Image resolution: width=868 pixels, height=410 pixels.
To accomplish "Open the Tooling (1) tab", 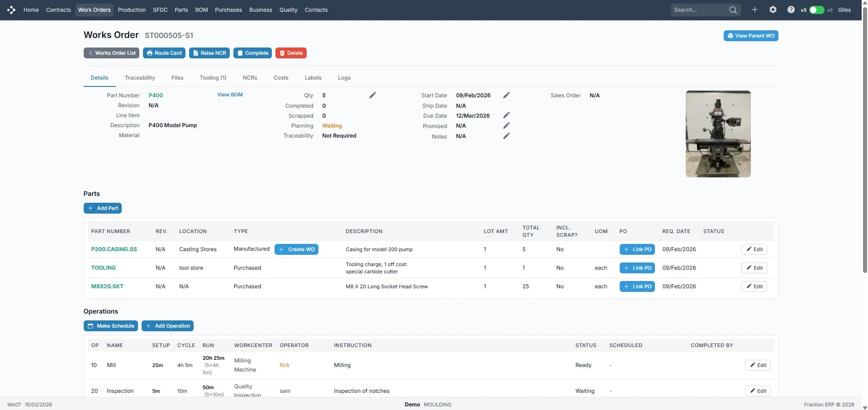I will tap(213, 78).
